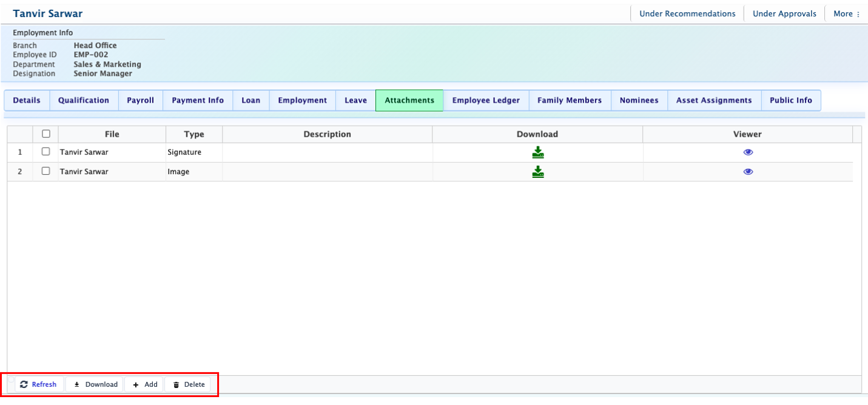
Task: Sort by the Type column header
Action: (x=194, y=134)
